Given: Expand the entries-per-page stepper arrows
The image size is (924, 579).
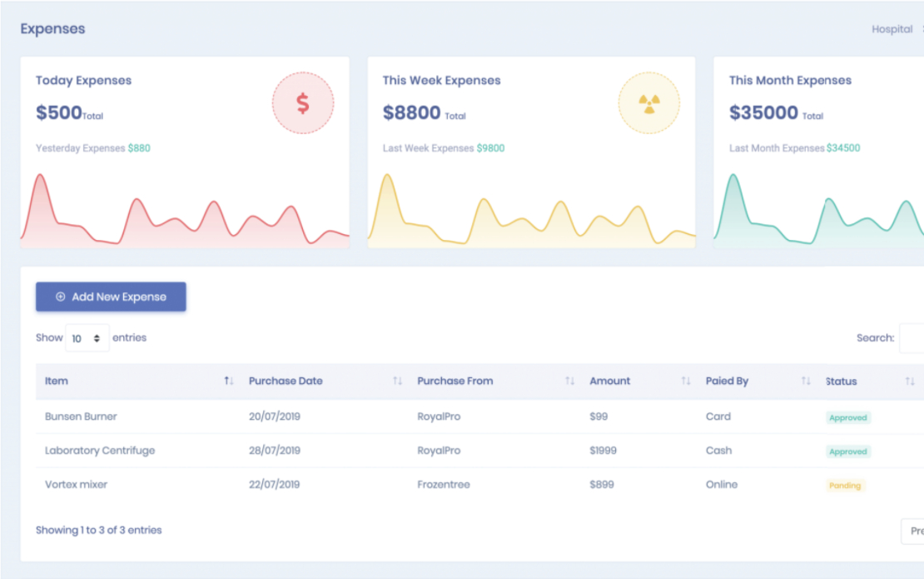Looking at the screenshot, I should tap(98, 337).
